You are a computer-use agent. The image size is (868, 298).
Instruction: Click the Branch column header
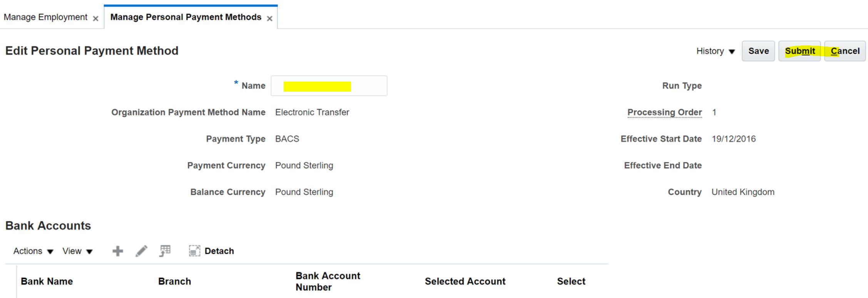coord(174,281)
